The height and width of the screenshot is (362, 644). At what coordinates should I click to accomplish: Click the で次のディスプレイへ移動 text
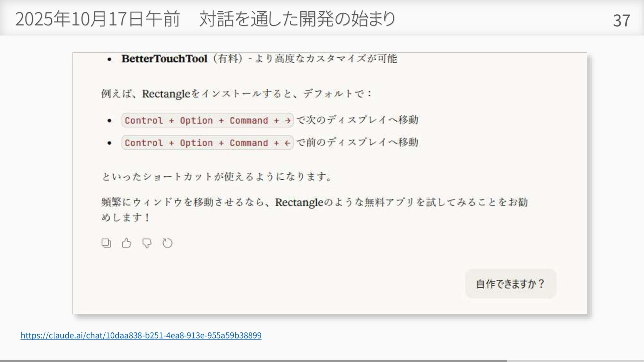click(358, 120)
